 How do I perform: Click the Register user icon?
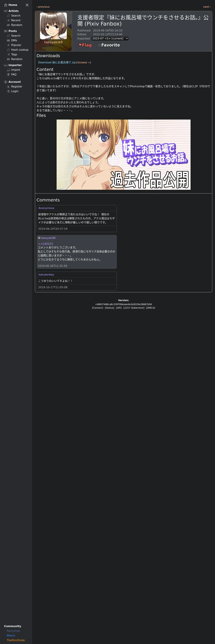click(9, 87)
